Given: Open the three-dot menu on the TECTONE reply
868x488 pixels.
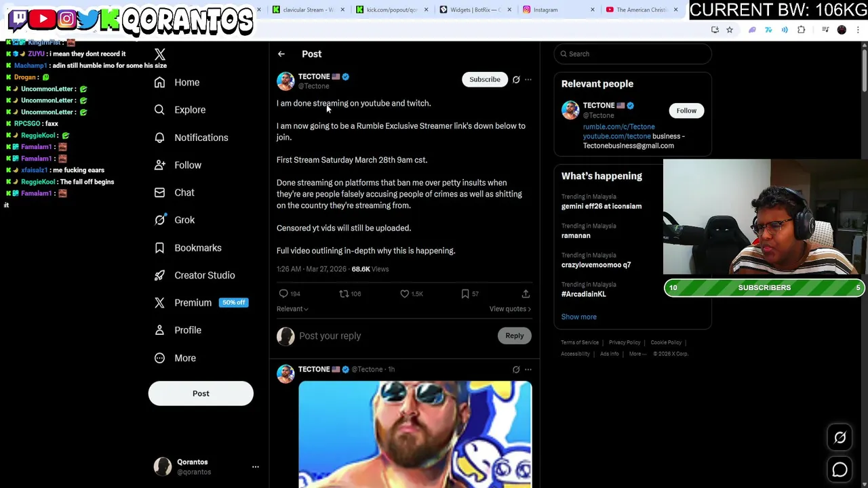Looking at the screenshot, I should pos(528,369).
